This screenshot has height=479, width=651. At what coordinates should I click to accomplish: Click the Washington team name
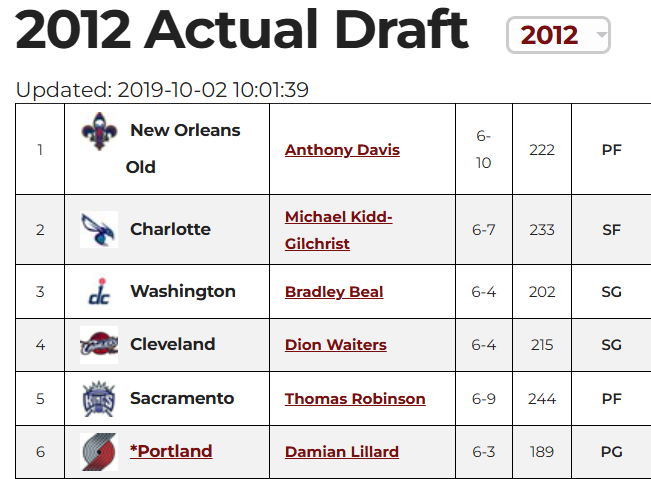[183, 292]
